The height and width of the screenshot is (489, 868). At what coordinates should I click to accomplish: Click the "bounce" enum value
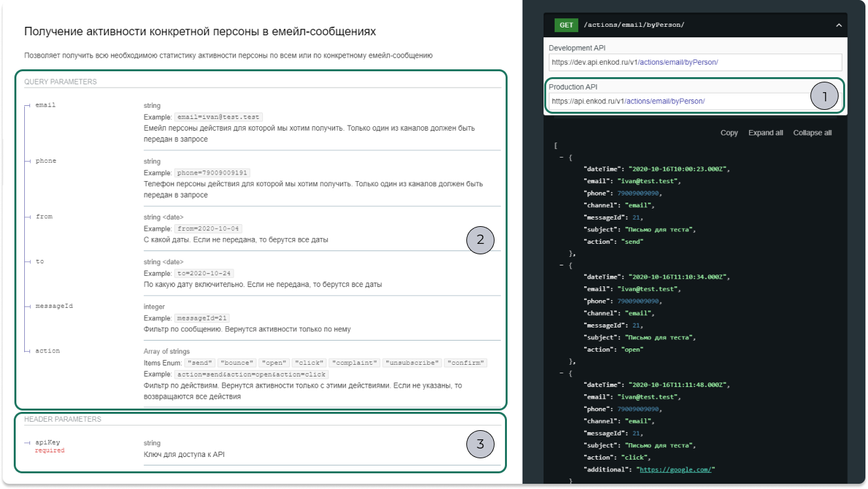tap(236, 363)
